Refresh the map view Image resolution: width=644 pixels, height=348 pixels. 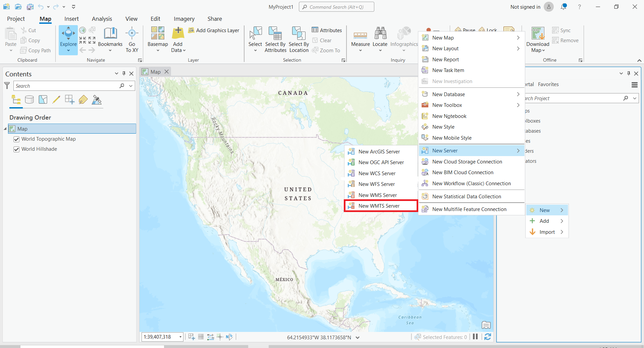click(x=488, y=337)
